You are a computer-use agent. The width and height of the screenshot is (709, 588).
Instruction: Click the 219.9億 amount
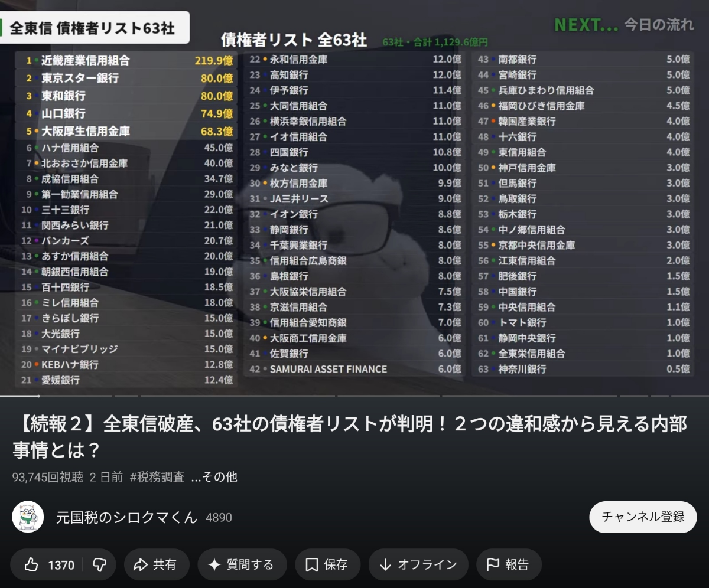[214, 60]
